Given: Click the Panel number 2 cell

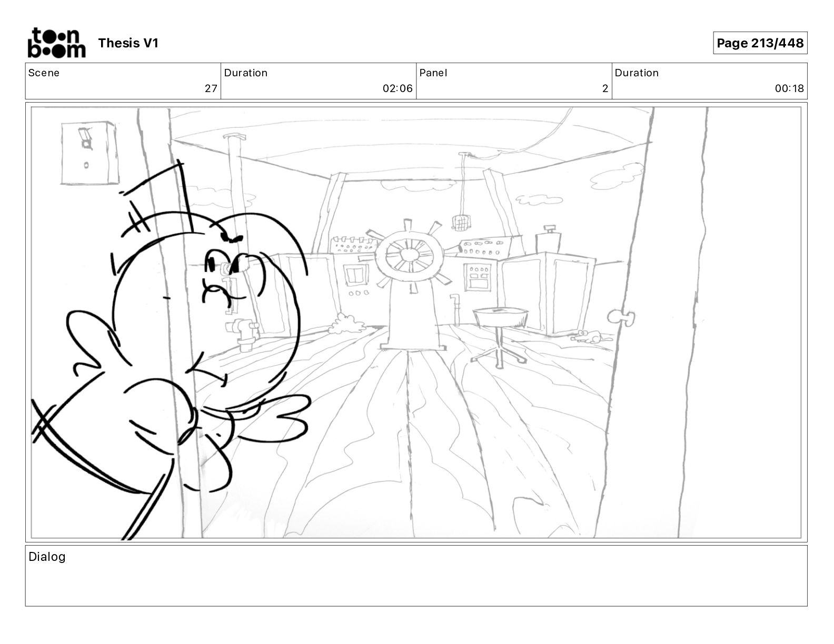Looking at the screenshot, I should (514, 81).
